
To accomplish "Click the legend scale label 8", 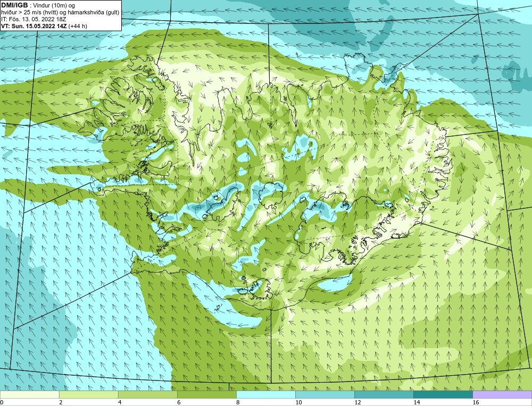I will coord(238,402).
